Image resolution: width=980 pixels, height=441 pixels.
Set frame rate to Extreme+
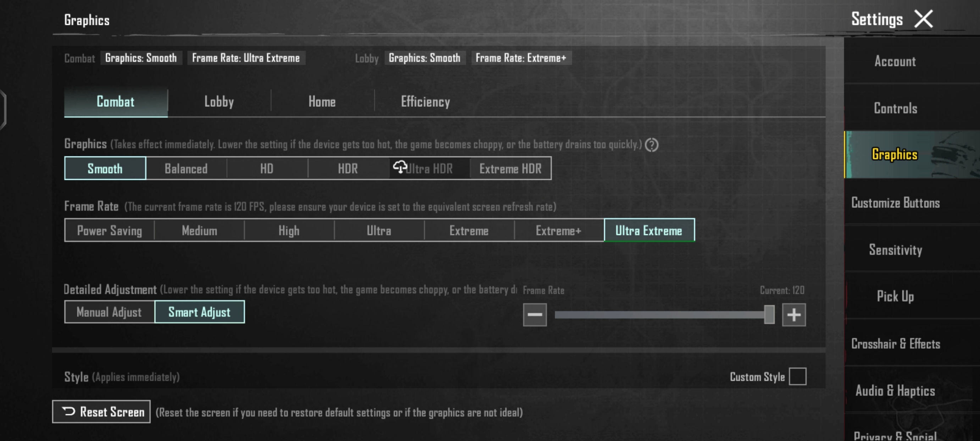(x=559, y=230)
